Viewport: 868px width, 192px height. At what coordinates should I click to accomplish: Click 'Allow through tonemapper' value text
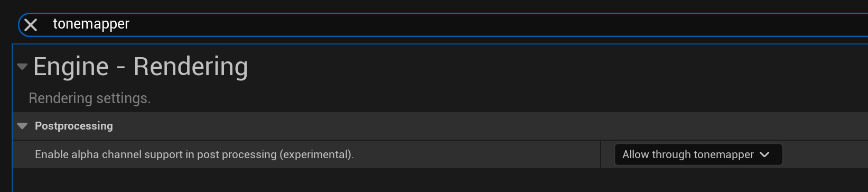(x=688, y=154)
